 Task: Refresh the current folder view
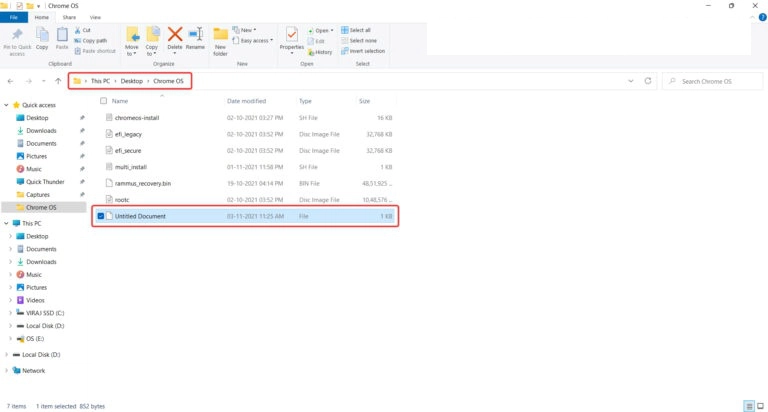(650, 80)
